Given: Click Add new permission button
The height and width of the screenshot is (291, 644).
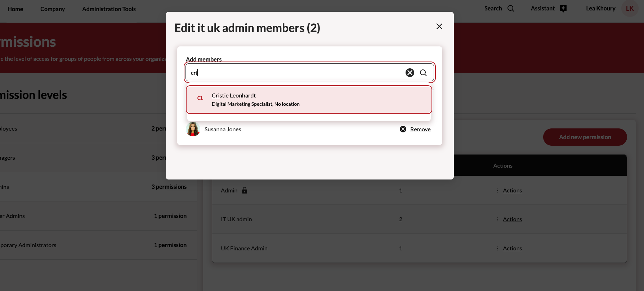Looking at the screenshot, I should click(x=585, y=137).
